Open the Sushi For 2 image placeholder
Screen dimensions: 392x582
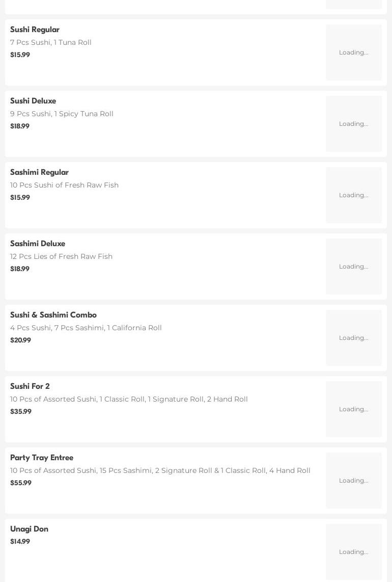pos(353,409)
